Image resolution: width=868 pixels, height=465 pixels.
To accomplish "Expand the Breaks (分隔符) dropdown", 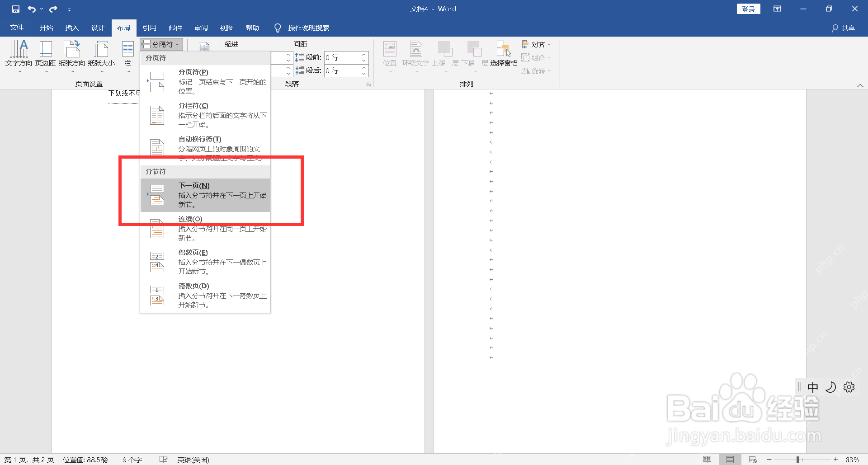I will (x=161, y=44).
